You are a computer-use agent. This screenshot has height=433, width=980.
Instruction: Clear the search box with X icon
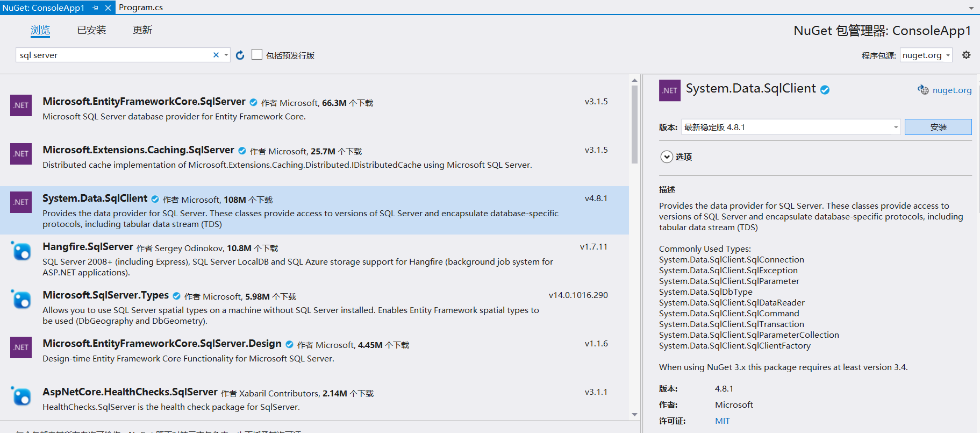point(216,55)
